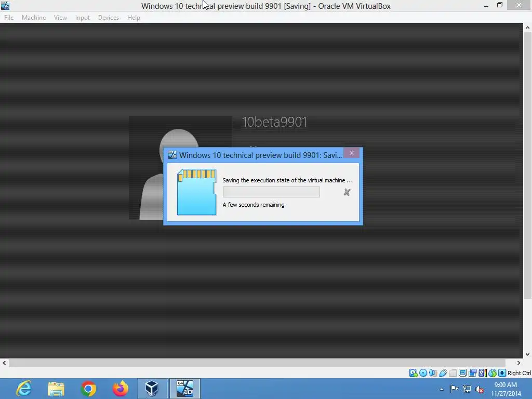Open the File menu

tap(9, 18)
